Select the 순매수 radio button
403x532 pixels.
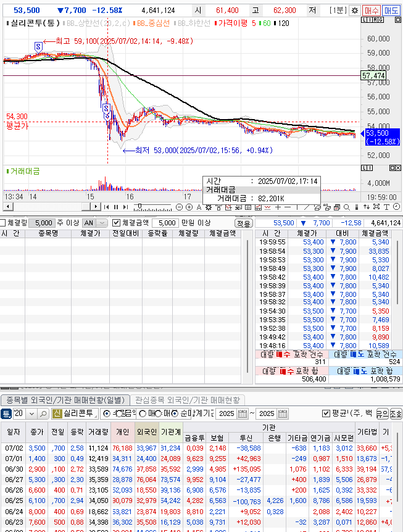175,414
